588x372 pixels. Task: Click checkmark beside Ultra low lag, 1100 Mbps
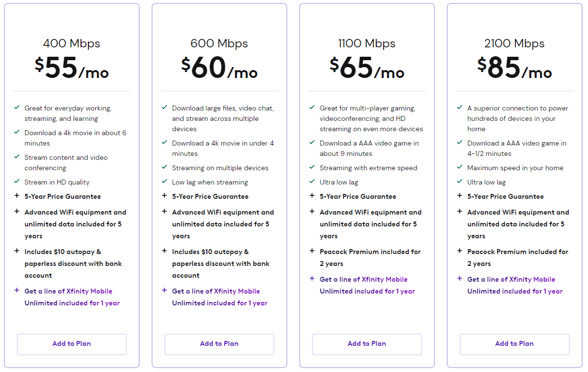tap(312, 182)
